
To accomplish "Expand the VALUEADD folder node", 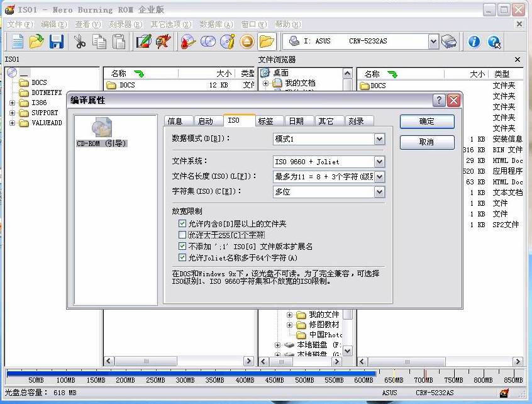I will point(12,123).
